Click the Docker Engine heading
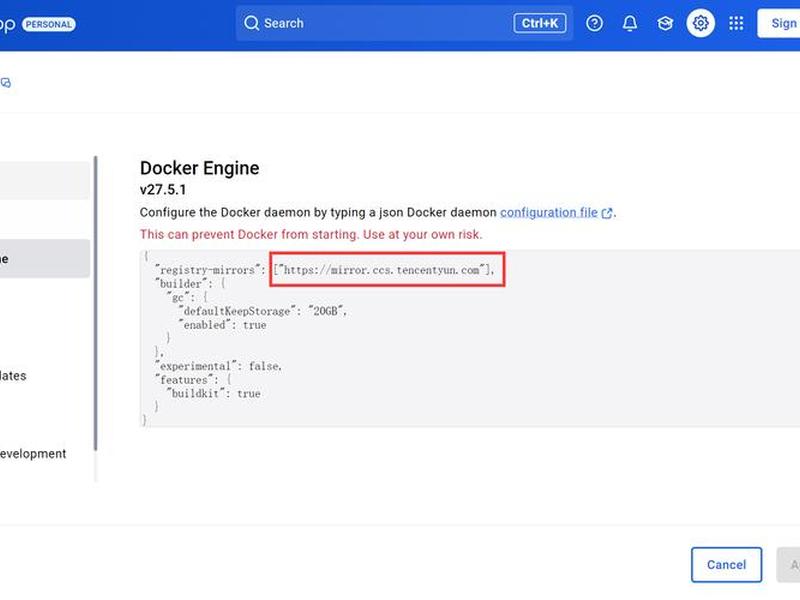The height and width of the screenshot is (600, 800). click(199, 168)
